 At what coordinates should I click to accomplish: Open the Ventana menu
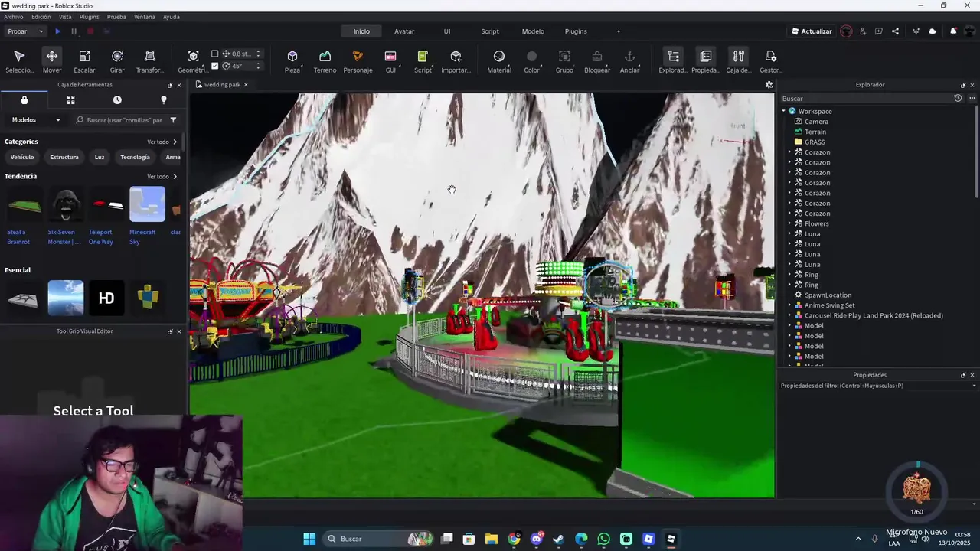[x=144, y=16]
